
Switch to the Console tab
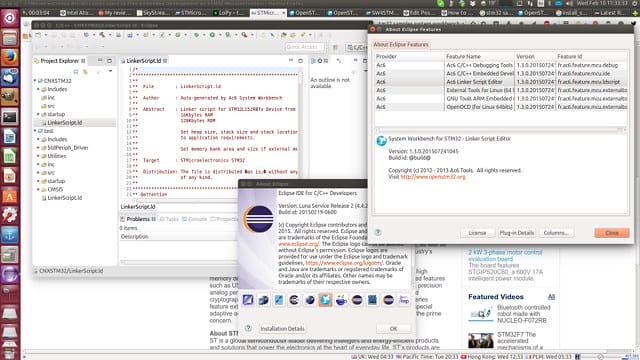(194, 219)
